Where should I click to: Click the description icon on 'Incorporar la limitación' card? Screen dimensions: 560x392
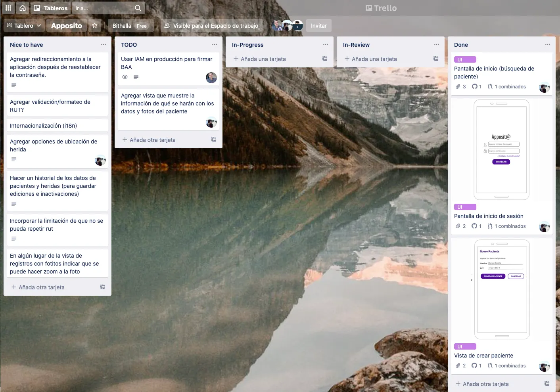coord(14,239)
